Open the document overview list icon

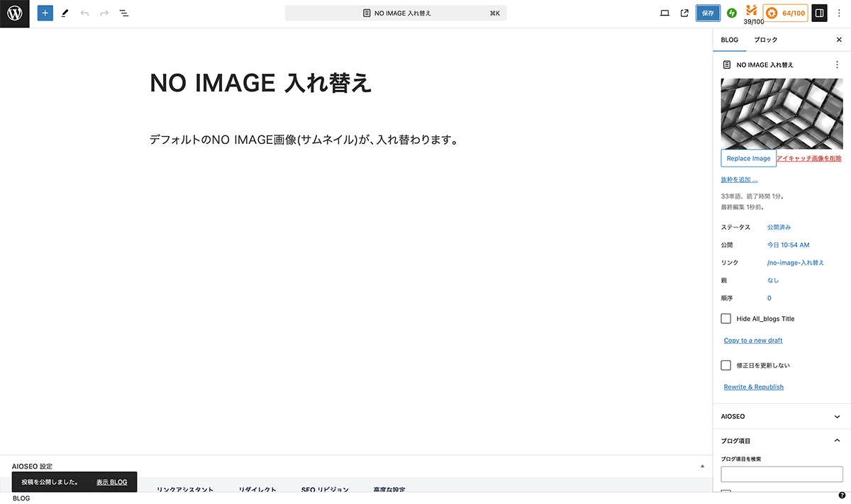click(x=124, y=13)
